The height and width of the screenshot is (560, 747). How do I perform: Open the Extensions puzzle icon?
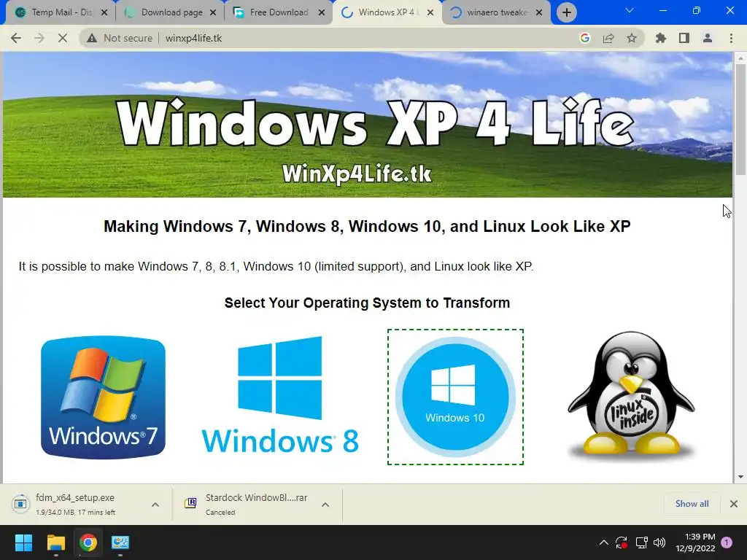click(x=661, y=38)
